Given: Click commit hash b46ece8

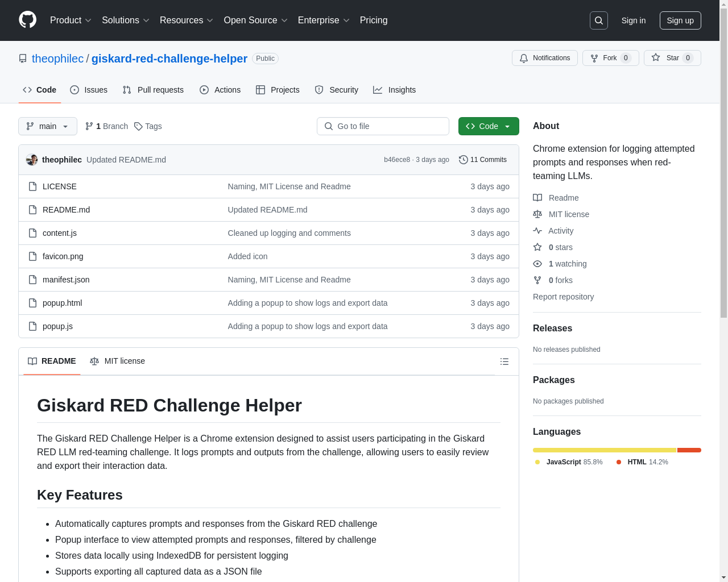Looking at the screenshot, I should point(397,160).
